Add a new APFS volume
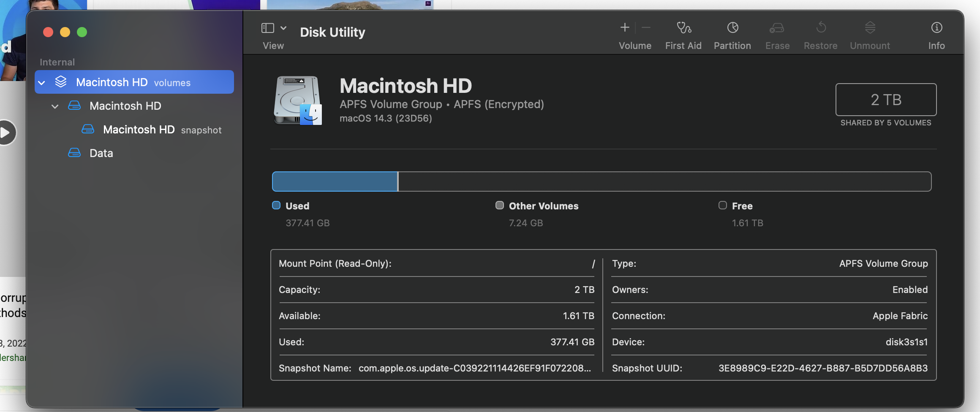Viewport: 980px width, 412px height. (624, 27)
